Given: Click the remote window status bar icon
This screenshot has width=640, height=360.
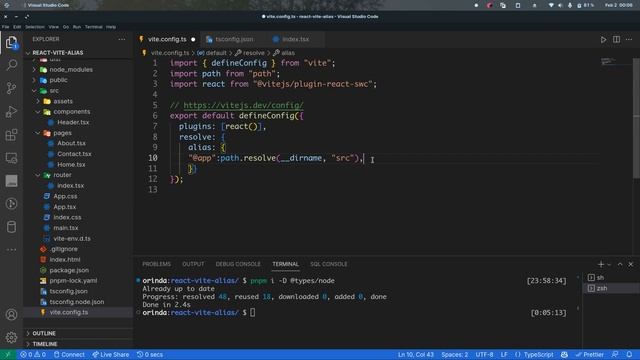Looking at the screenshot, I should (x=7, y=354).
